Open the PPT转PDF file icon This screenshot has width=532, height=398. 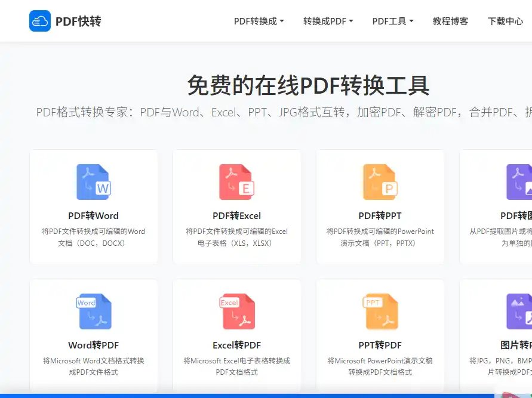pos(380,311)
